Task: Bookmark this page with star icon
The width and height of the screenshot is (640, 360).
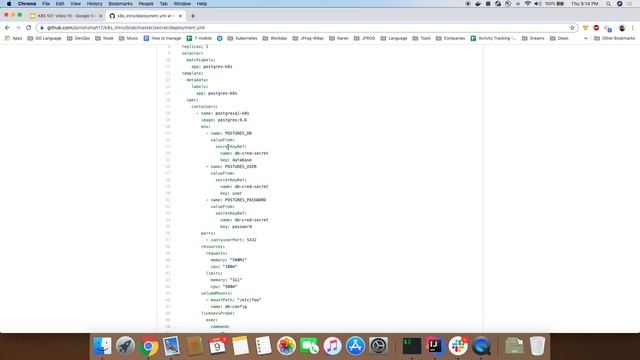Action: pyautogui.click(x=572, y=28)
